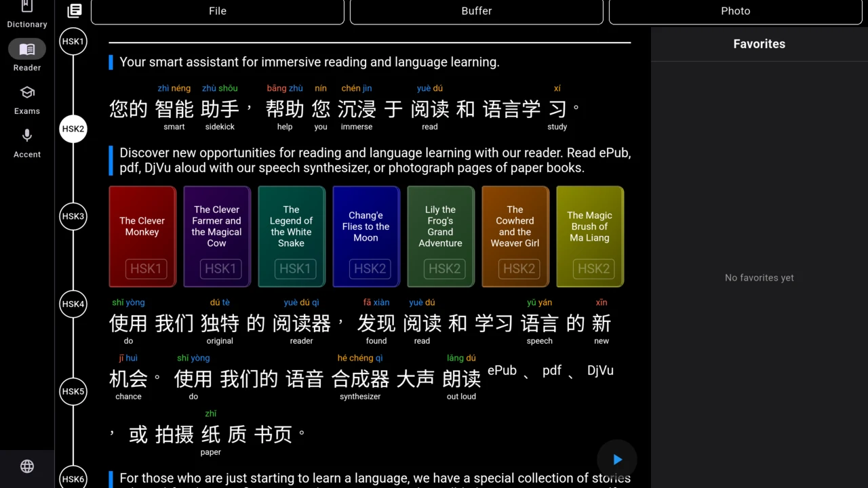Open The Magic Brush of Ma Liang

click(x=590, y=237)
